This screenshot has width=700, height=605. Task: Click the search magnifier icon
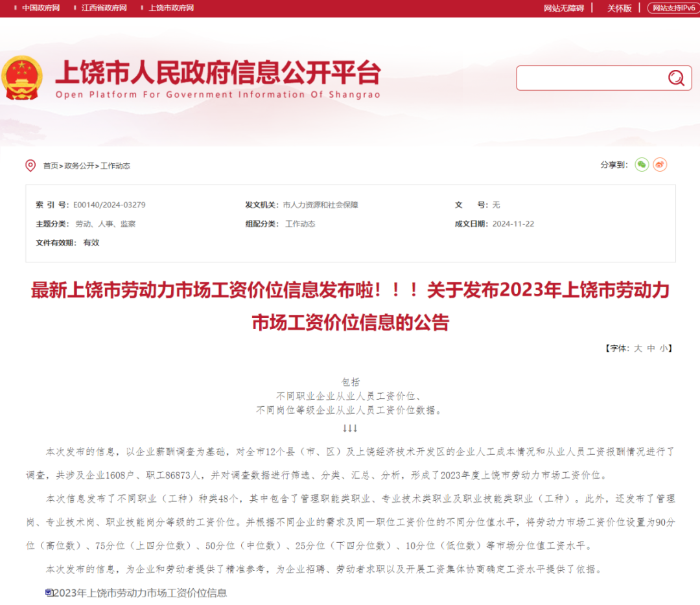tap(676, 78)
